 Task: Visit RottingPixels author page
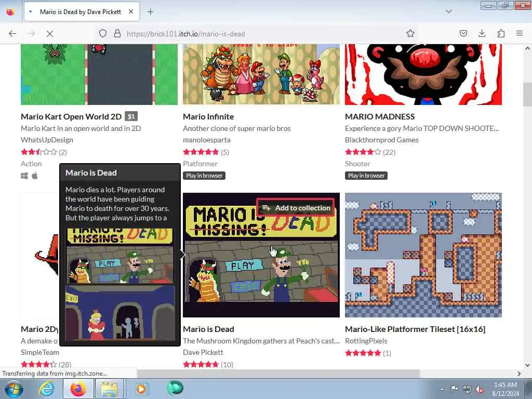(x=366, y=341)
